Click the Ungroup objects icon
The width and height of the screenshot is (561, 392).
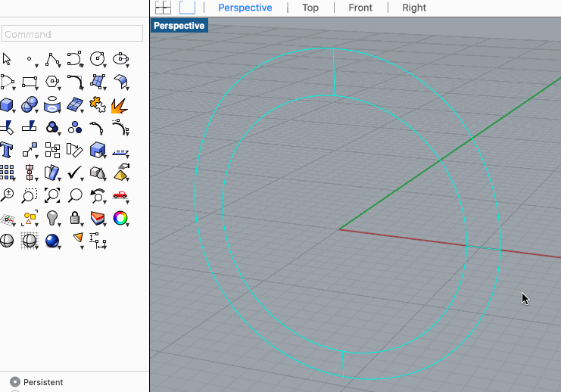[x=75, y=127]
